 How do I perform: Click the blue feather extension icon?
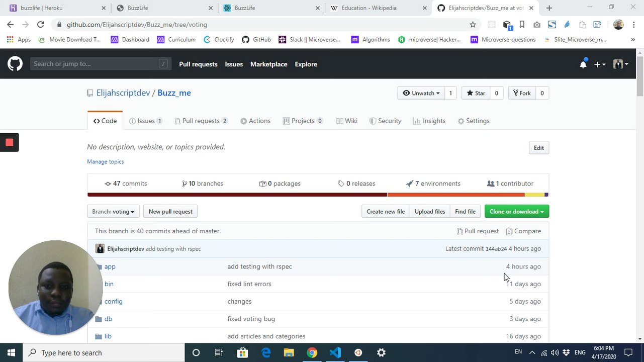tap(567, 25)
